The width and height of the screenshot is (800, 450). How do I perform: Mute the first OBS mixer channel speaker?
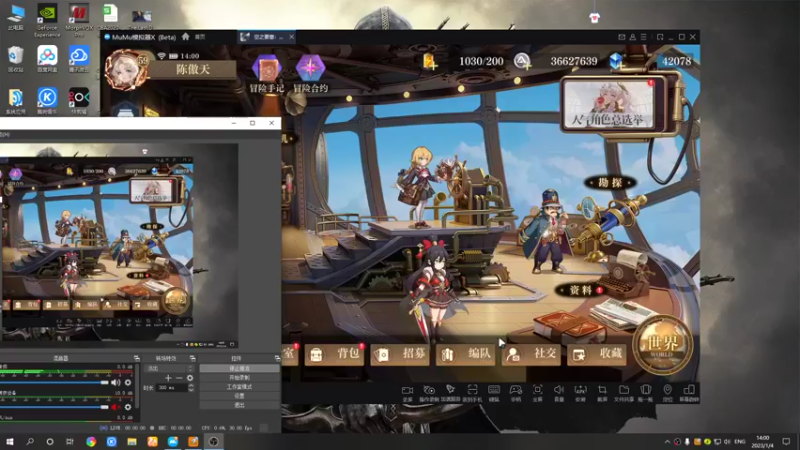pos(116,382)
